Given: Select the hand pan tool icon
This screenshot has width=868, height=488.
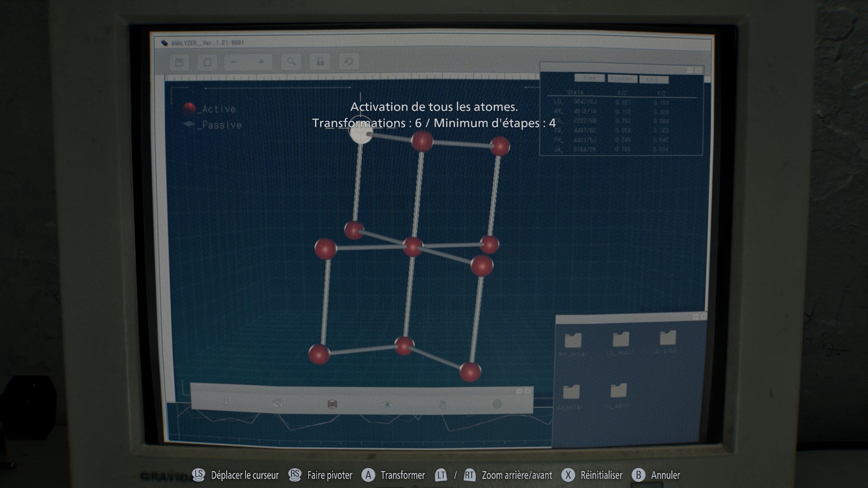Looking at the screenshot, I should click(443, 404).
